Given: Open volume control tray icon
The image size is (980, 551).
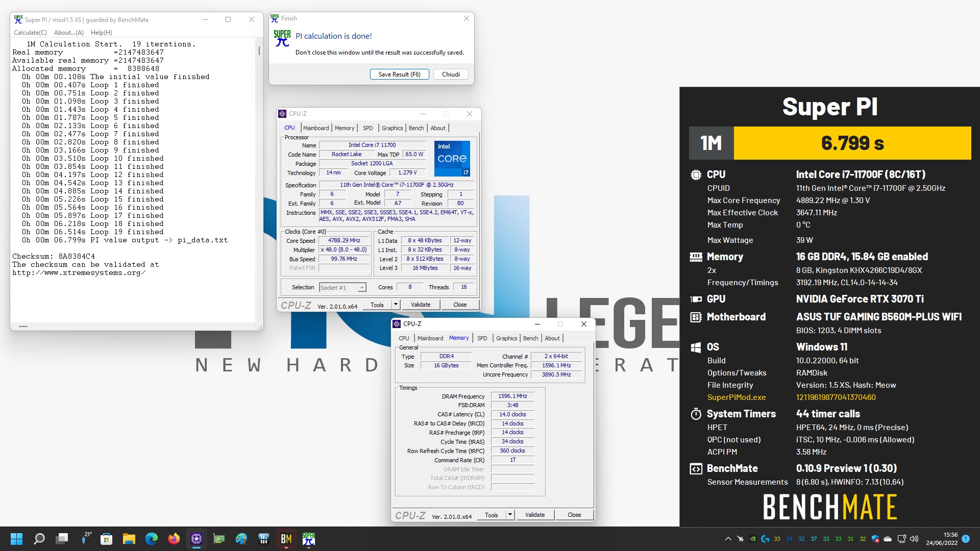Looking at the screenshot, I should point(914,539).
